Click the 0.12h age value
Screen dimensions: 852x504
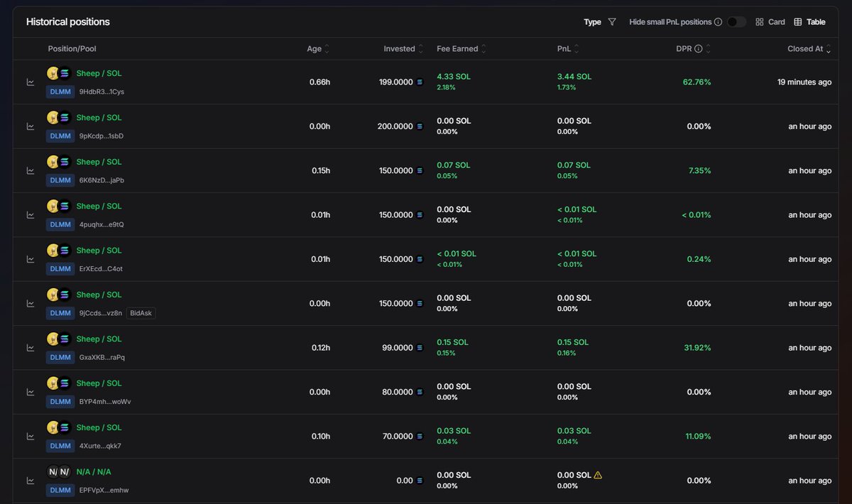(x=321, y=348)
